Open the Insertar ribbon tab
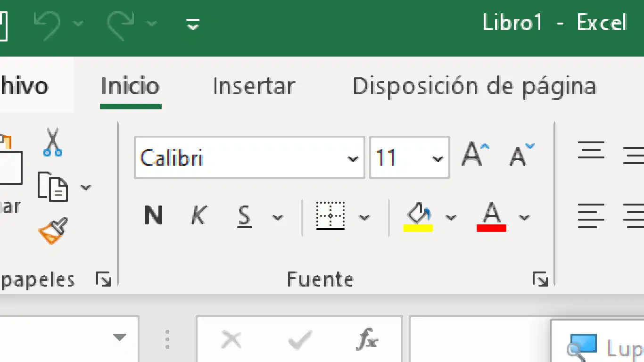The image size is (644, 362). 254,86
